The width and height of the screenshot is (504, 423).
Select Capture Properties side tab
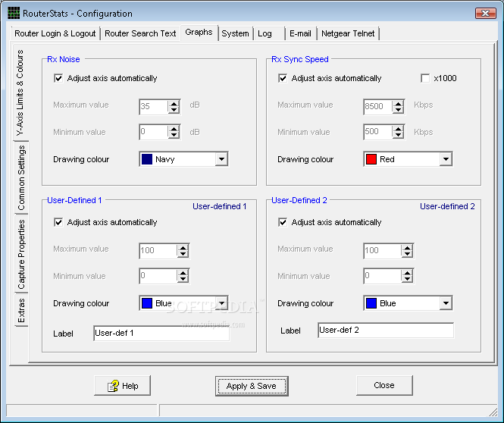coord(21,254)
